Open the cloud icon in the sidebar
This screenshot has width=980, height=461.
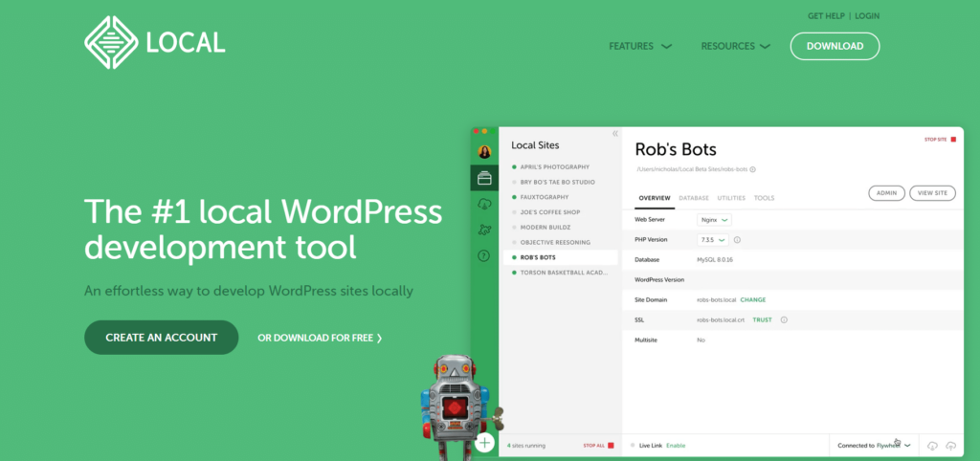point(484,204)
